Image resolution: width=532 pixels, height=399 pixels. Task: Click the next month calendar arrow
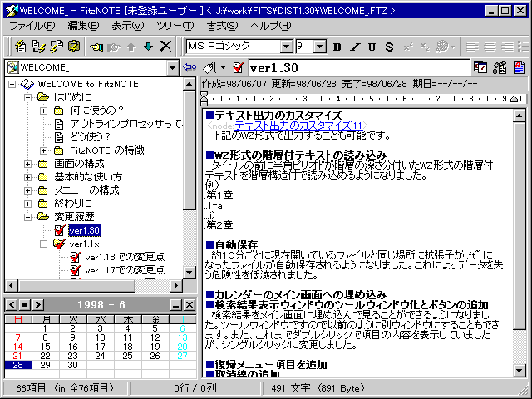[38, 305]
